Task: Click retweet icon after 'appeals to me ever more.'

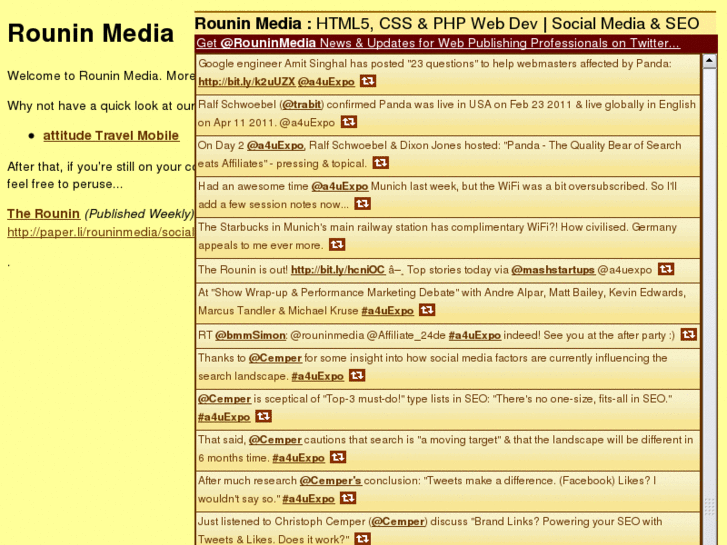Action: coord(337,244)
